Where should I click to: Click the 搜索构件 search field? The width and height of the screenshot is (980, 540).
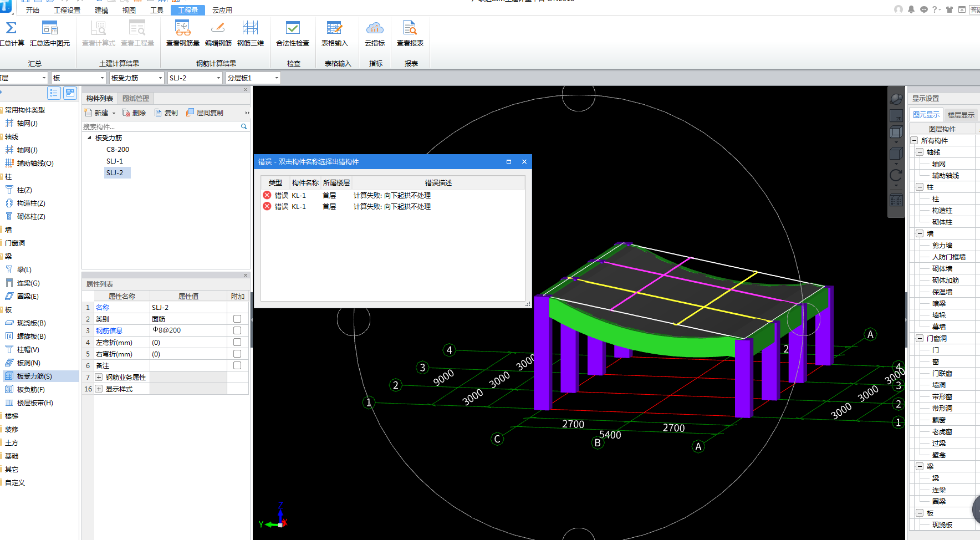[x=161, y=127]
